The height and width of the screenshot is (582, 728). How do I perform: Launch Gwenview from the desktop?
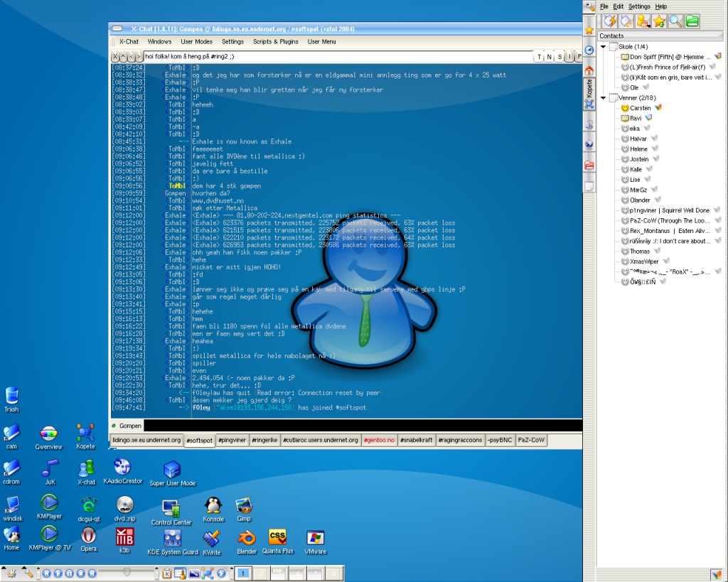[49, 437]
